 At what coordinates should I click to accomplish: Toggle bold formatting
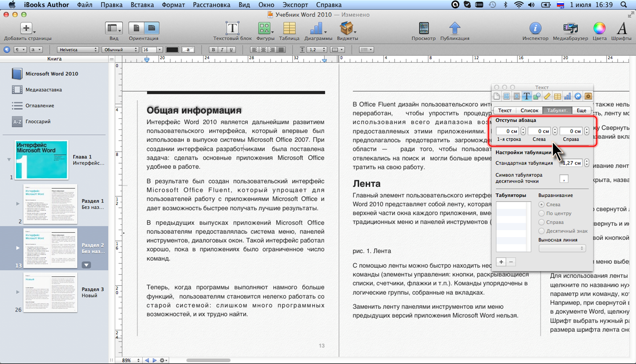click(x=213, y=50)
